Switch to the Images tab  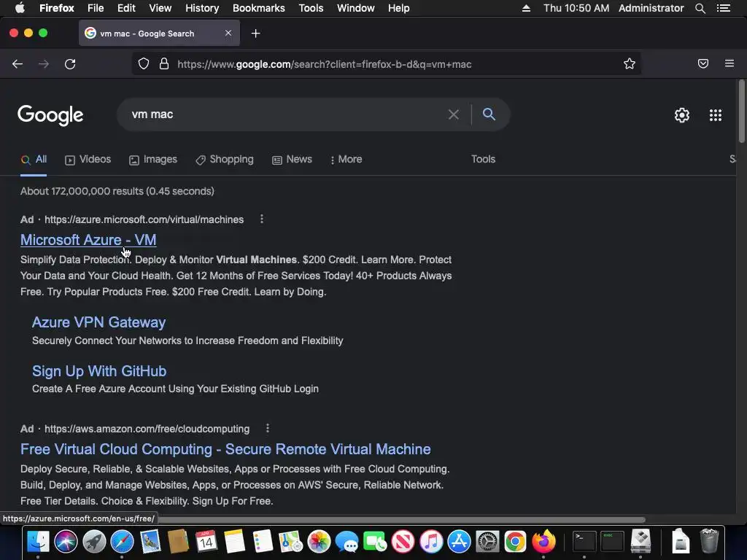pyautogui.click(x=153, y=160)
